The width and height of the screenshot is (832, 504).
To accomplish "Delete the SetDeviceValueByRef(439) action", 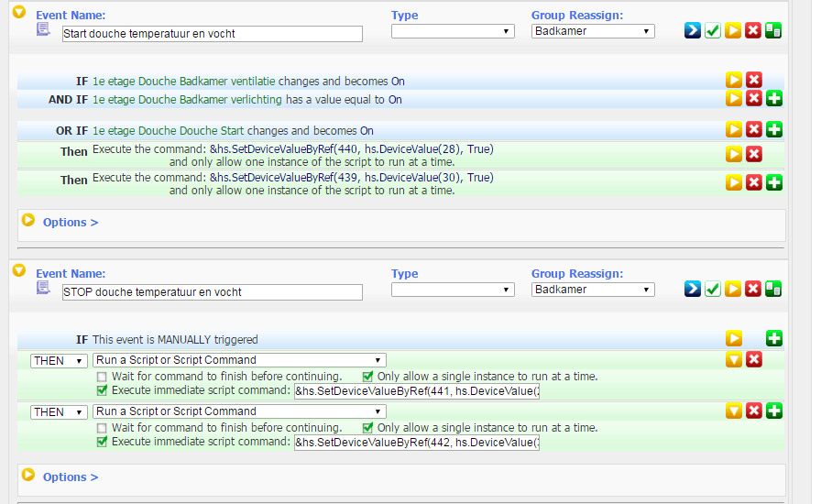I will [754, 182].
